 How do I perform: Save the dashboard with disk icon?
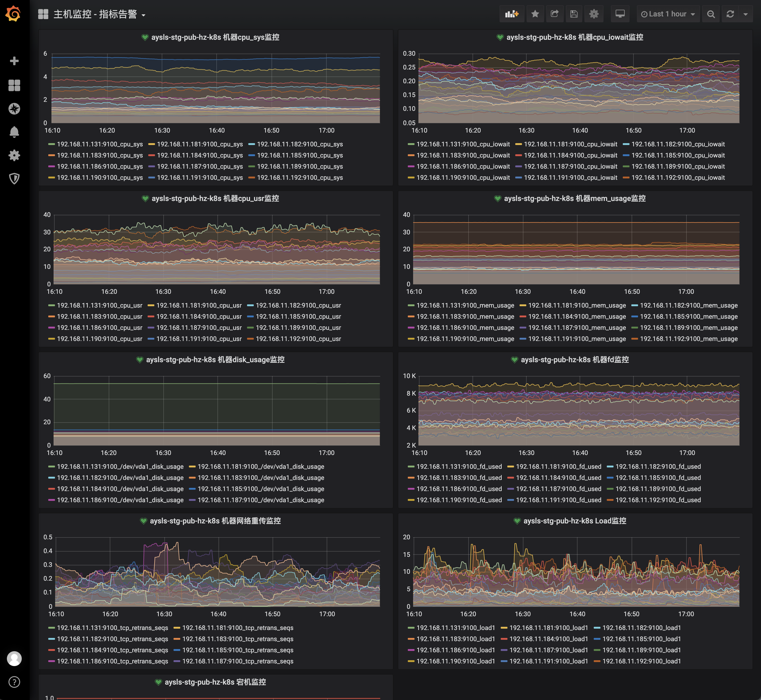click(574, 14)
